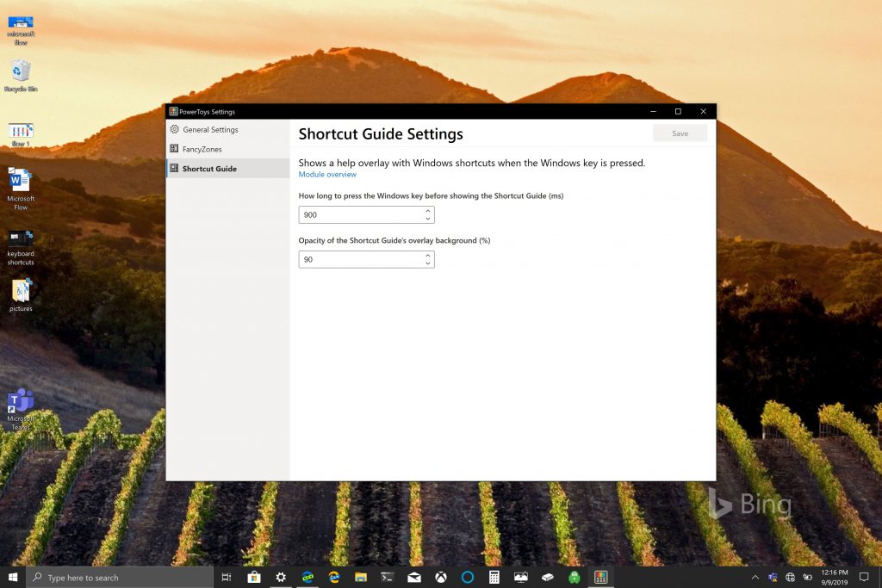Launch Calculator from the taskbar
Viewport: 882px width, 588px height.
(493, 577)
